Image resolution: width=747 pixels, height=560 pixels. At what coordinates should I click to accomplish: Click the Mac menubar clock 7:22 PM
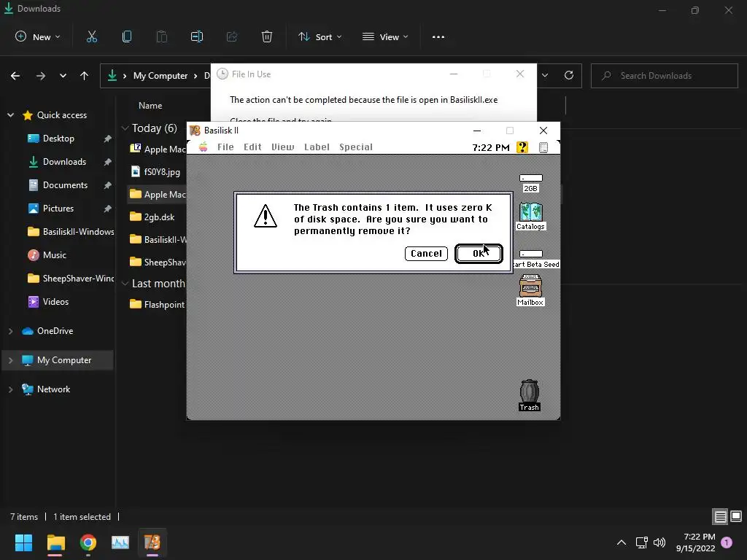tap(491, 147)
